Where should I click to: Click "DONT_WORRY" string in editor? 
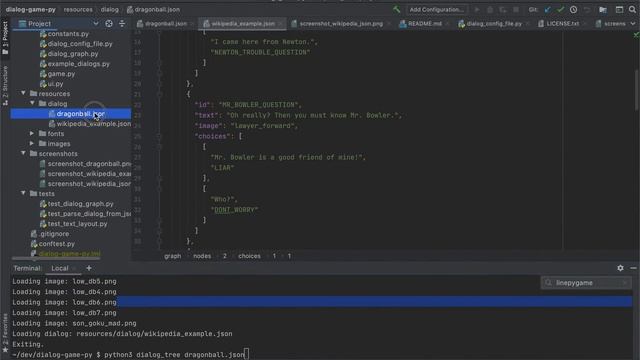234,210
